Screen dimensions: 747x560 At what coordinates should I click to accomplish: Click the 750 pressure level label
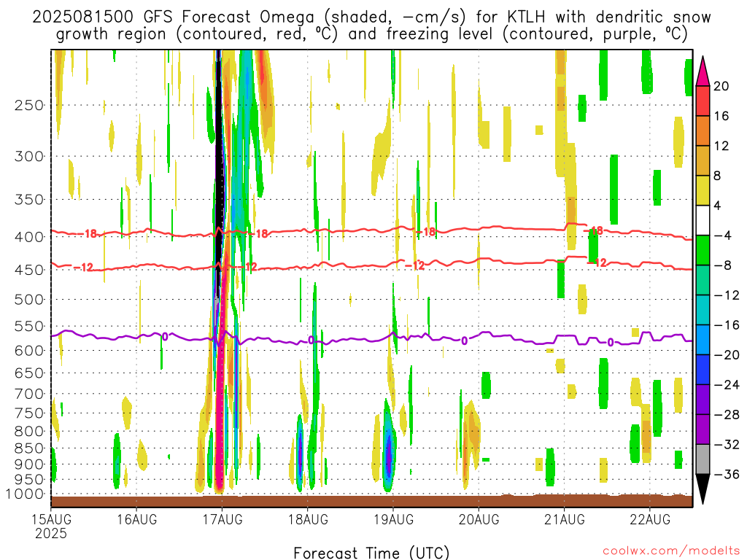pyautogui.click(x=29, y=413)
